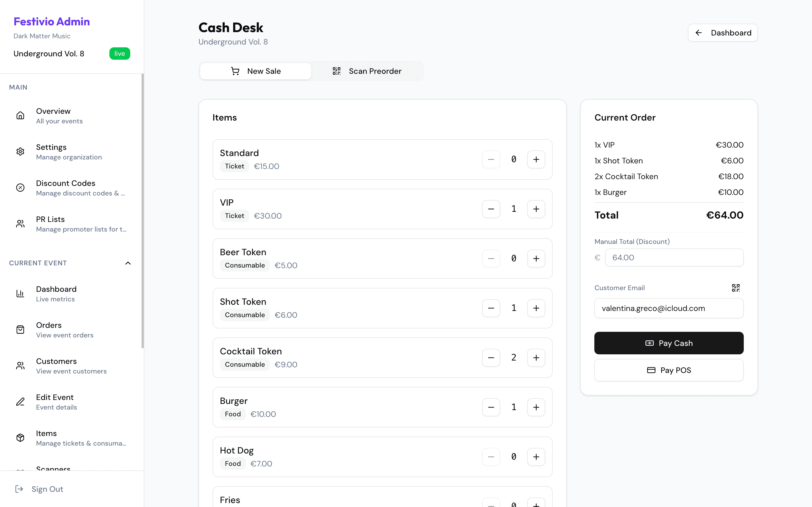Open the Settings gear icon
Image resolution: width=812 pixels, height=507 pixels.
(20, 152)
